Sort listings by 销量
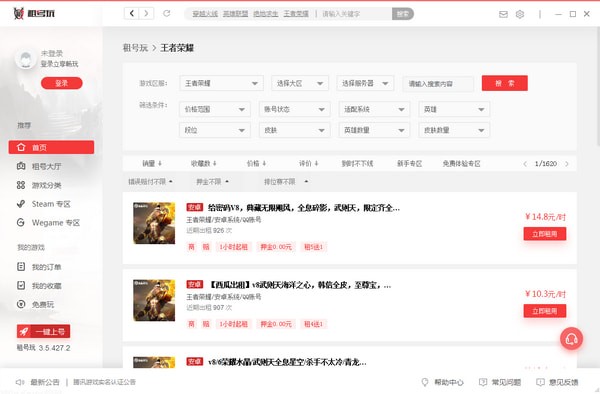The image size is (600, 394). point(152,163)
